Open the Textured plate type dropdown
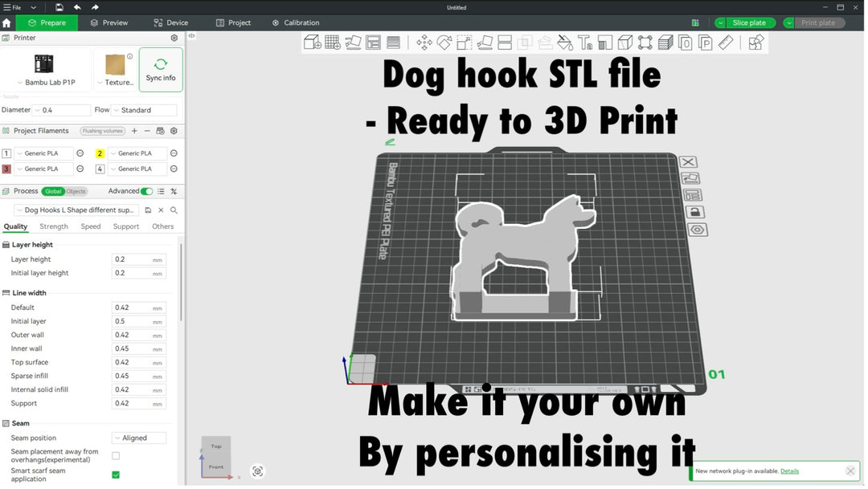This screenshot has height=489, width=868. (115, 83)
